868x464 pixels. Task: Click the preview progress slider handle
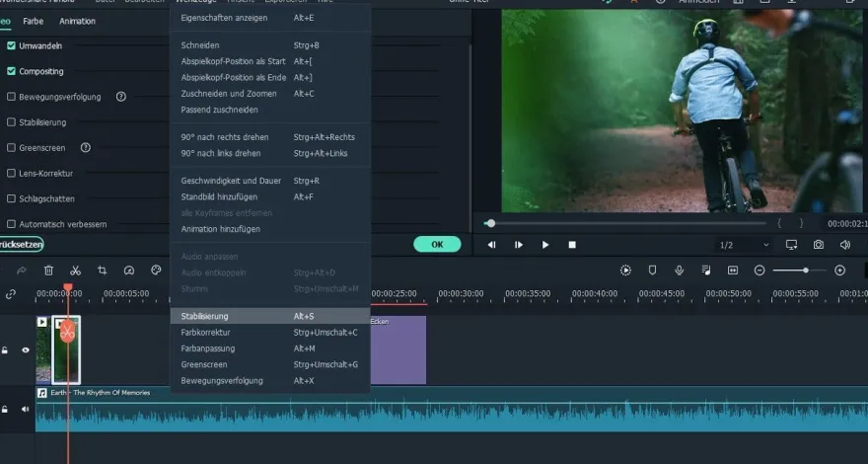pos(490,223)
